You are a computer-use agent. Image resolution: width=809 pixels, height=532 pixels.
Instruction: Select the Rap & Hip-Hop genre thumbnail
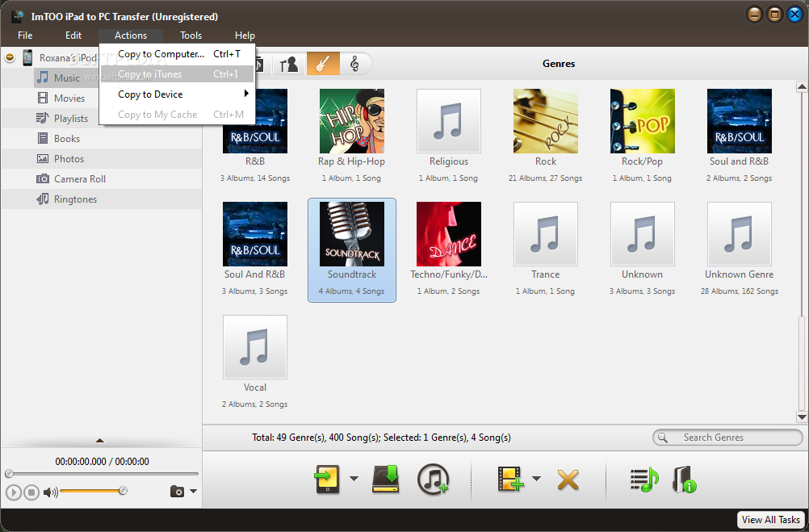[351, 121]
